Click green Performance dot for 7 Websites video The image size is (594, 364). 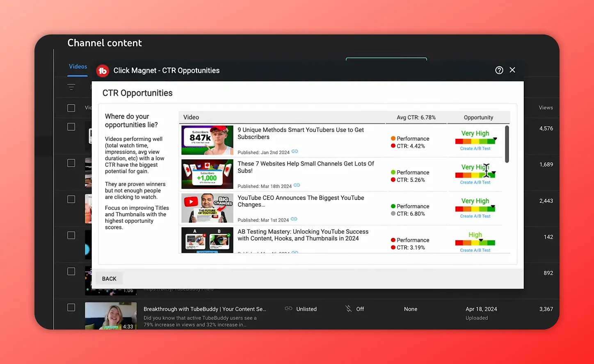393,173
